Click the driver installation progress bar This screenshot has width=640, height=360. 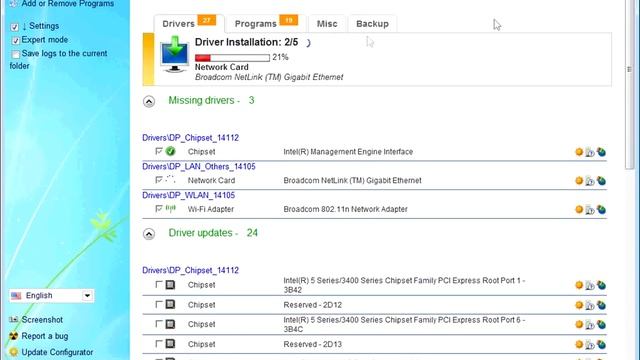tap(232, 58)
